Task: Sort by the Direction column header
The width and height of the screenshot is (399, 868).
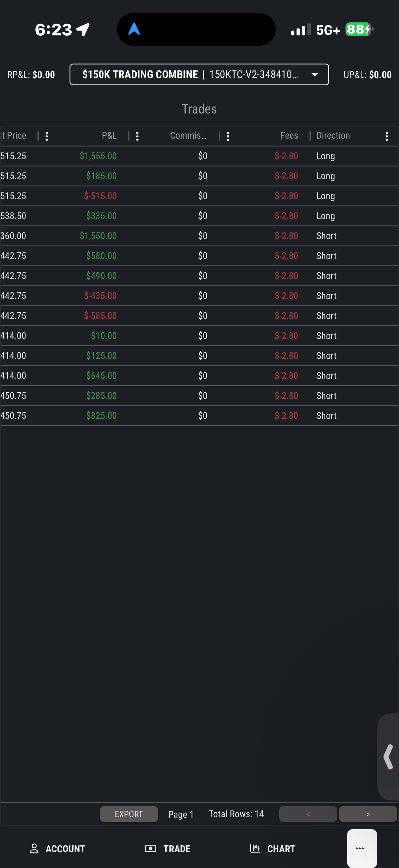Action: (333, 136)
